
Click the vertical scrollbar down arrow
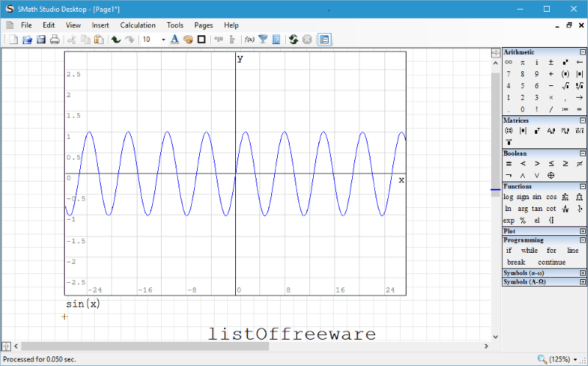tap(495, 337)
